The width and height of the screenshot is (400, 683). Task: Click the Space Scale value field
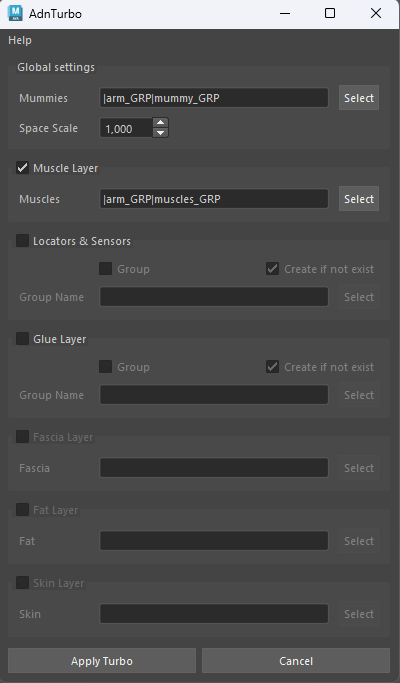click(126, 128)
